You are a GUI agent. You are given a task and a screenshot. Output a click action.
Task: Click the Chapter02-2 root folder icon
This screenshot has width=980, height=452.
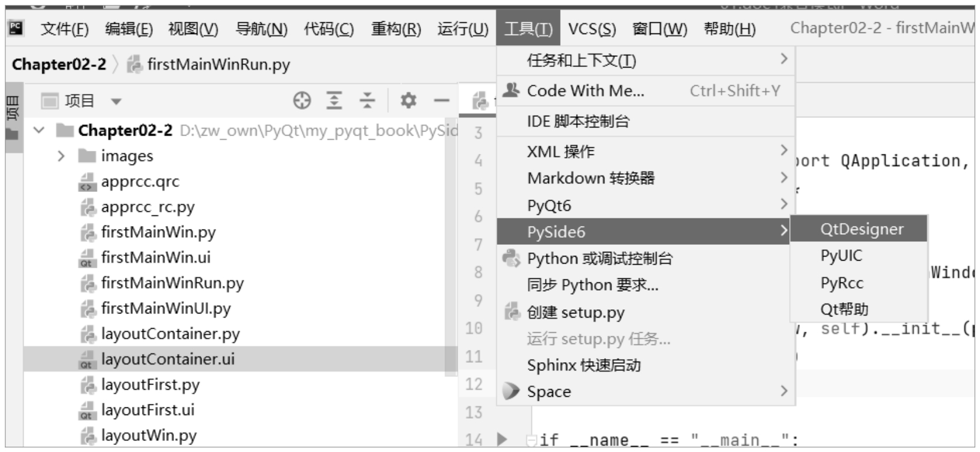click(65, 130)
